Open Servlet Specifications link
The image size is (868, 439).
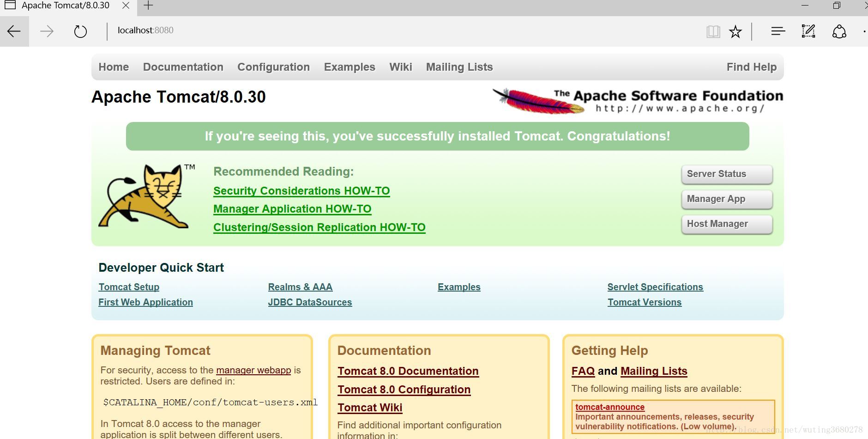(655, 287)
